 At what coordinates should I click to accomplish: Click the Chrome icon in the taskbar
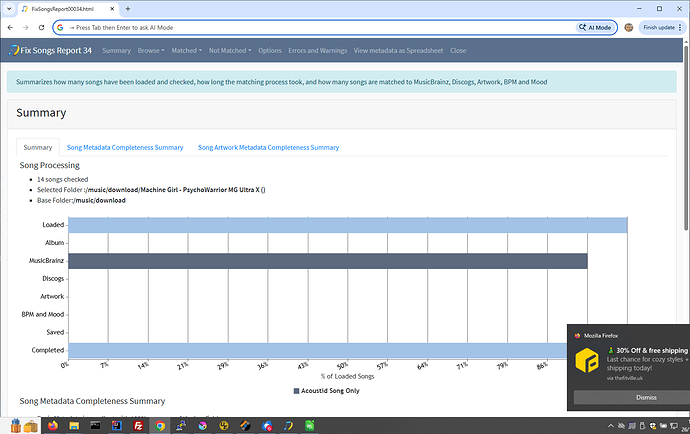pos(159,425)
